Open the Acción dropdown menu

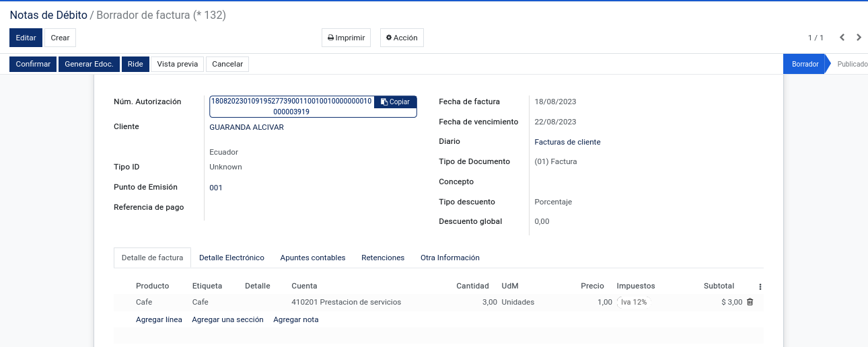[402, 38]
